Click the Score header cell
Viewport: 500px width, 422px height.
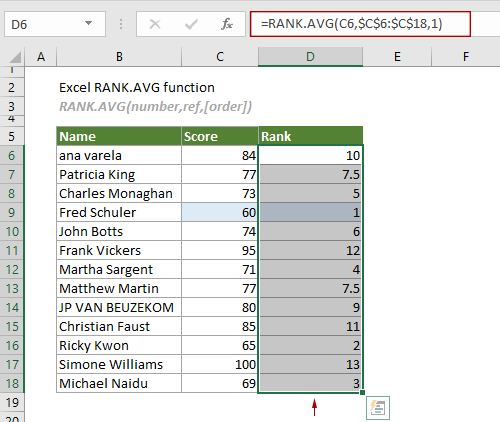pyautogui.click(x=220, y=136)
